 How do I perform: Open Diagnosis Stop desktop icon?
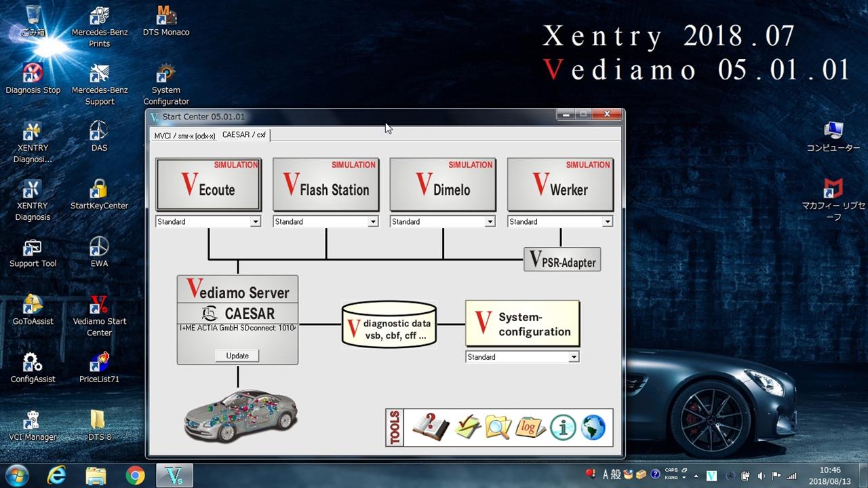(33, 79)
